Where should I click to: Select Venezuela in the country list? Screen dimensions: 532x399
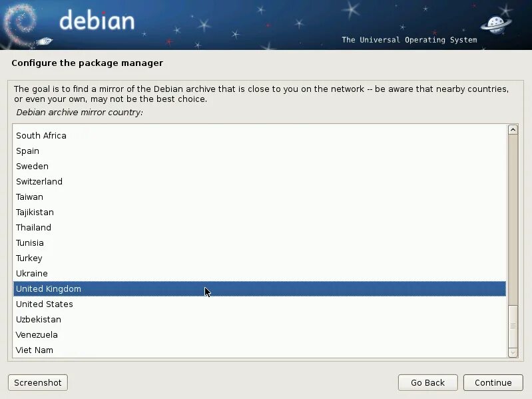coord(260,334)
